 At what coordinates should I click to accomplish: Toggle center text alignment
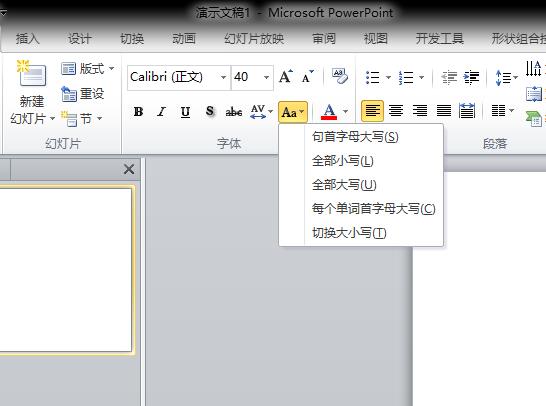[x=396, y=111]
